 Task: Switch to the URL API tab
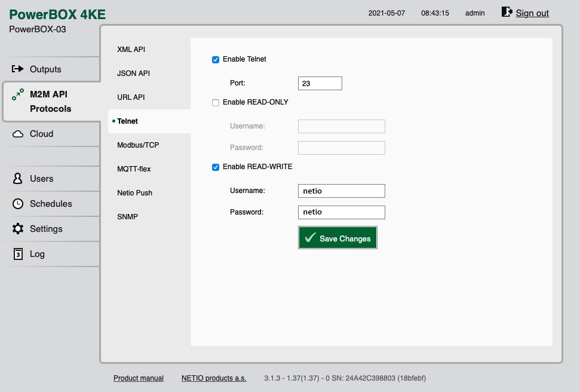coord(131,97)
